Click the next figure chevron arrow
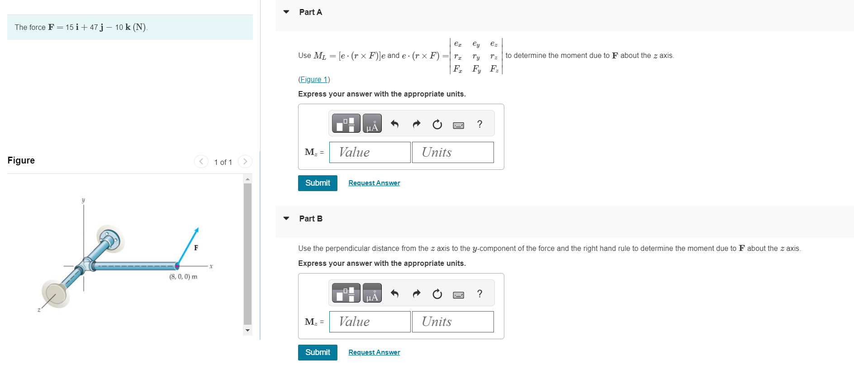This screenshot has width=868, height=370. point(245,161)
